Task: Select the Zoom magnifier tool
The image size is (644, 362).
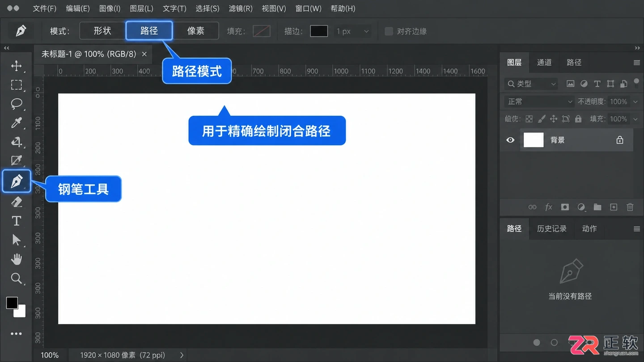Action: click(17, 278)
